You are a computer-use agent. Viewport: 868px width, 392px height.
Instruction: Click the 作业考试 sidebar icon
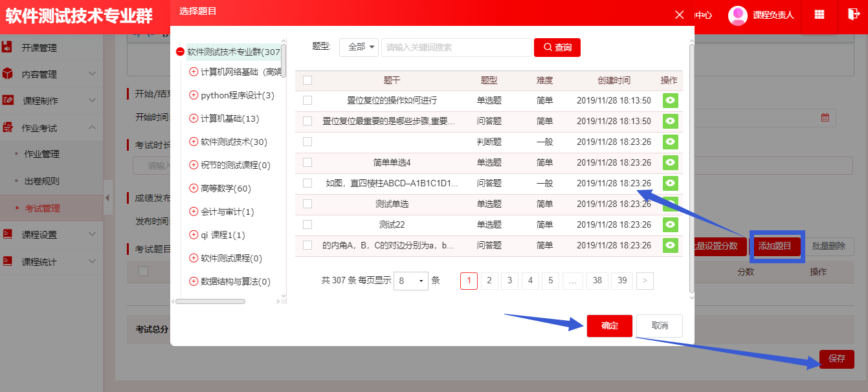(x=7, y=127)
